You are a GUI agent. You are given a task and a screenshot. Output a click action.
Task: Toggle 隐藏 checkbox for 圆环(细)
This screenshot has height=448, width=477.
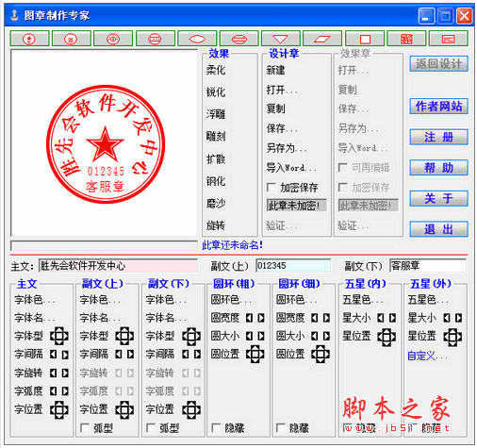(x=281, y=428)
